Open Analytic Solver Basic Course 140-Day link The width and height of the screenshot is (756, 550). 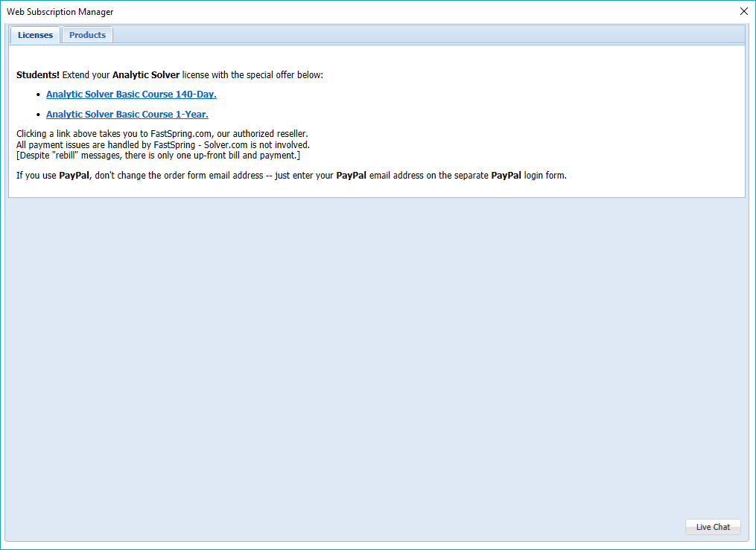(131, 95)
